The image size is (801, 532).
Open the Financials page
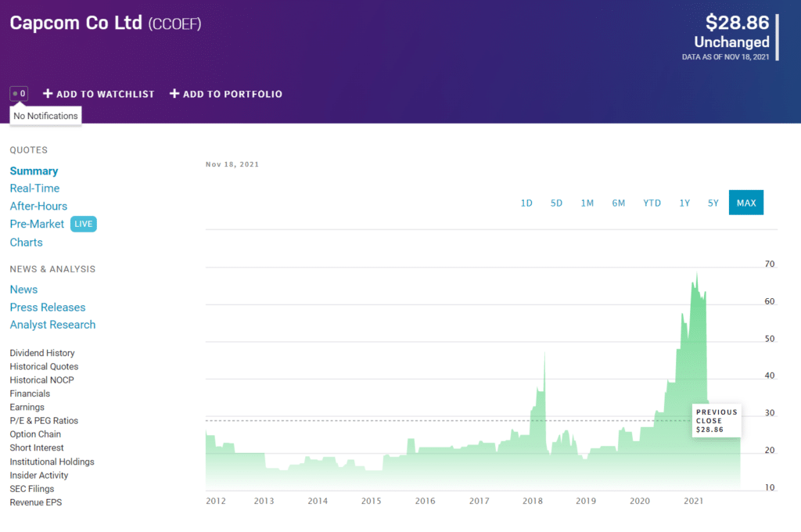coord(30,394)
